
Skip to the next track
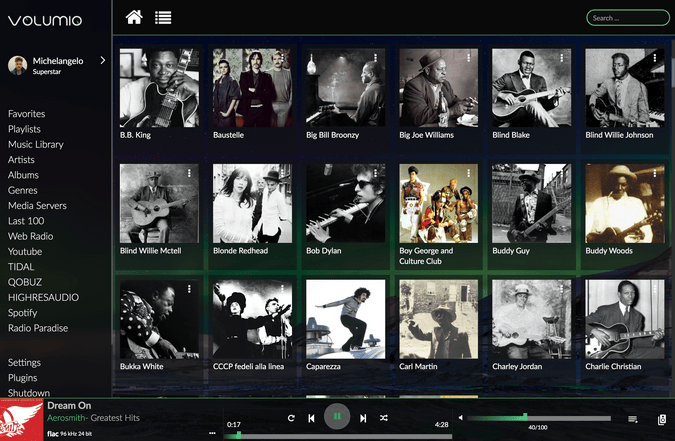point(363,418)
